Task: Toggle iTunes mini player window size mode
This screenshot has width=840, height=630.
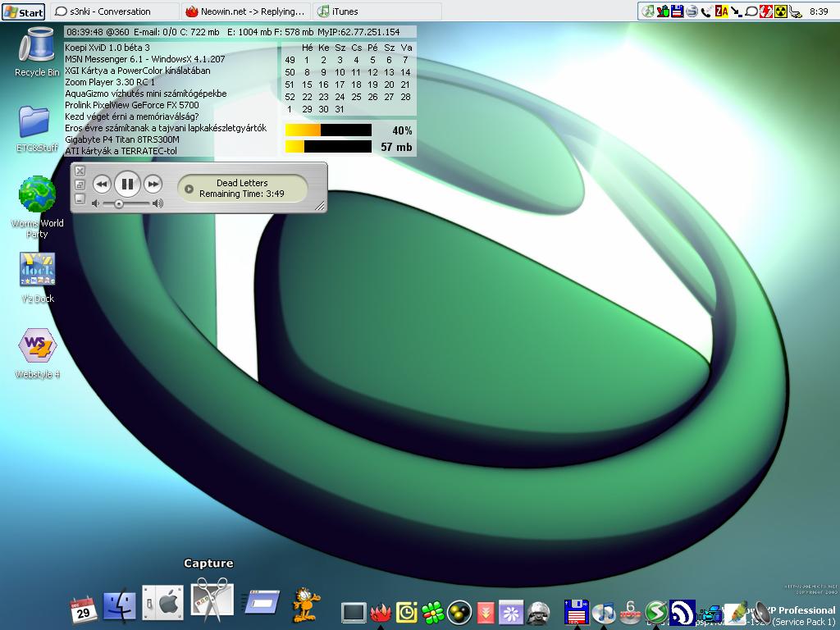Action: [80, 185]
